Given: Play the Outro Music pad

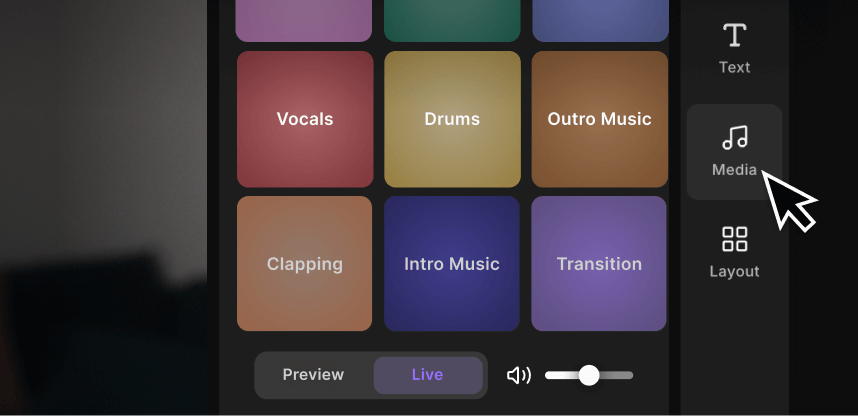Looking at the screenshot, I should pyautogui.click(x=600, y=119).
